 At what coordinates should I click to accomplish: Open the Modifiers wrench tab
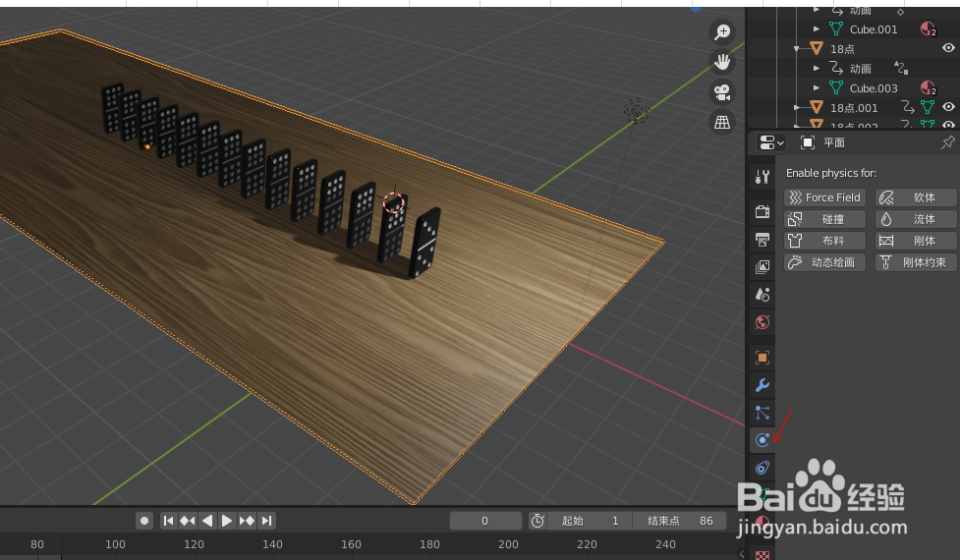click(x=762, y=385)
